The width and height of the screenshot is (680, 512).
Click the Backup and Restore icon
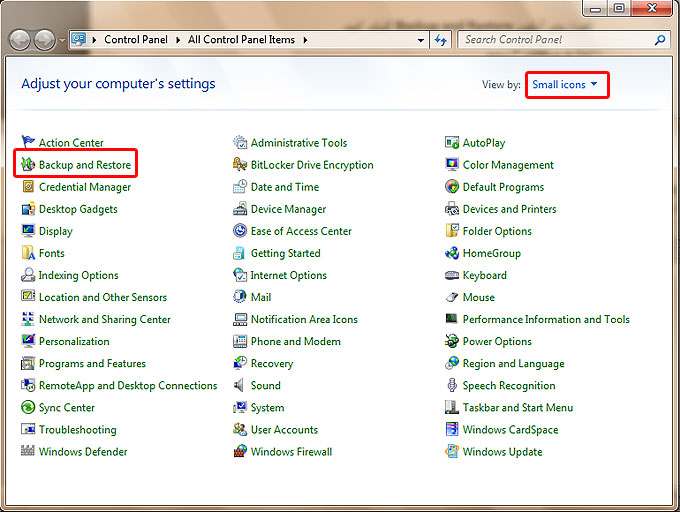[x=28, y=165]
